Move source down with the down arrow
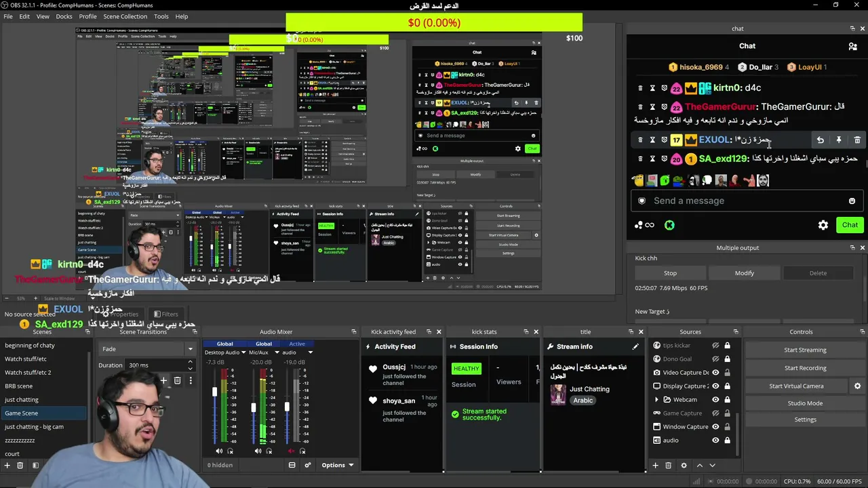Screen dimensions: 868x488 (712, 466)
